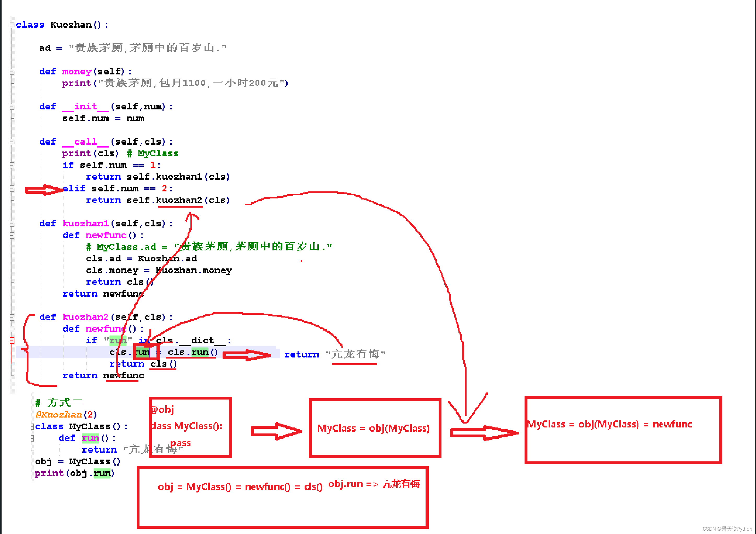Collapse the 'if self.num == 1' block

[x=12, y=165]
